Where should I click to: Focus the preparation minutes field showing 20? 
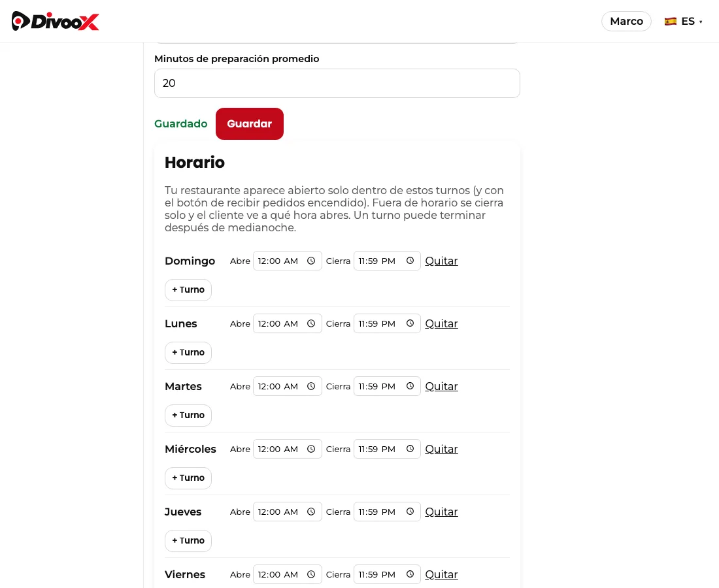click(337, 84)
